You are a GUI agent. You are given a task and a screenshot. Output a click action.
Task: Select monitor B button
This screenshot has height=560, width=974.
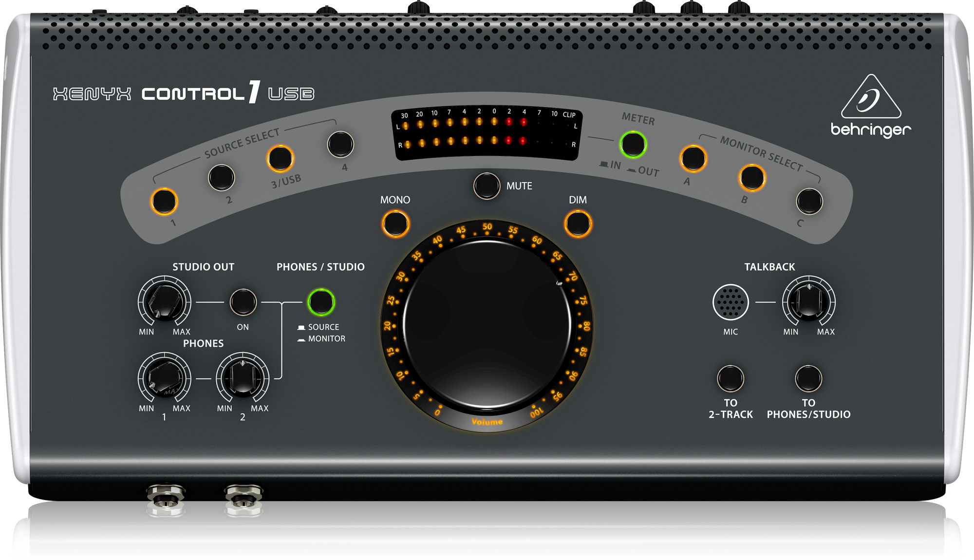coord(752,177)
